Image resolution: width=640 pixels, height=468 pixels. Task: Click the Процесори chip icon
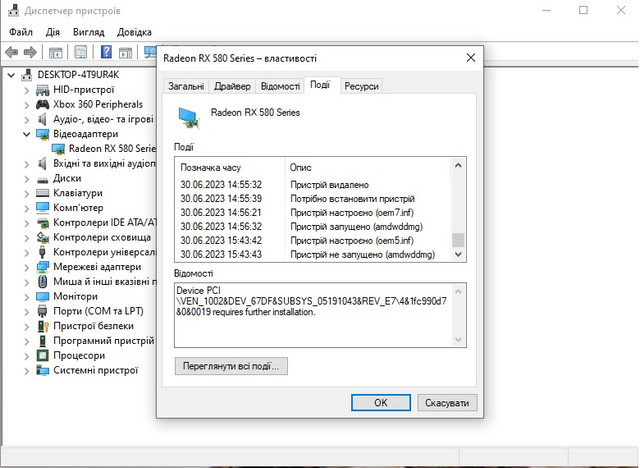coord(43,355)
